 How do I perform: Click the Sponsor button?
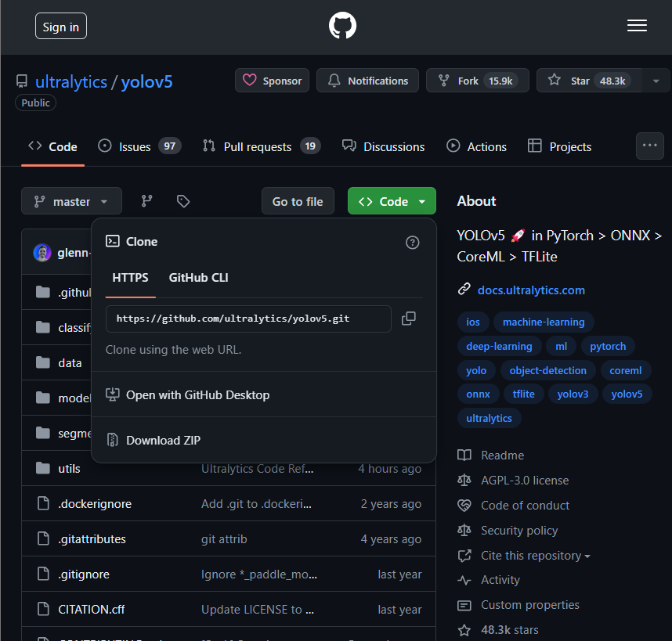[272, 81]
